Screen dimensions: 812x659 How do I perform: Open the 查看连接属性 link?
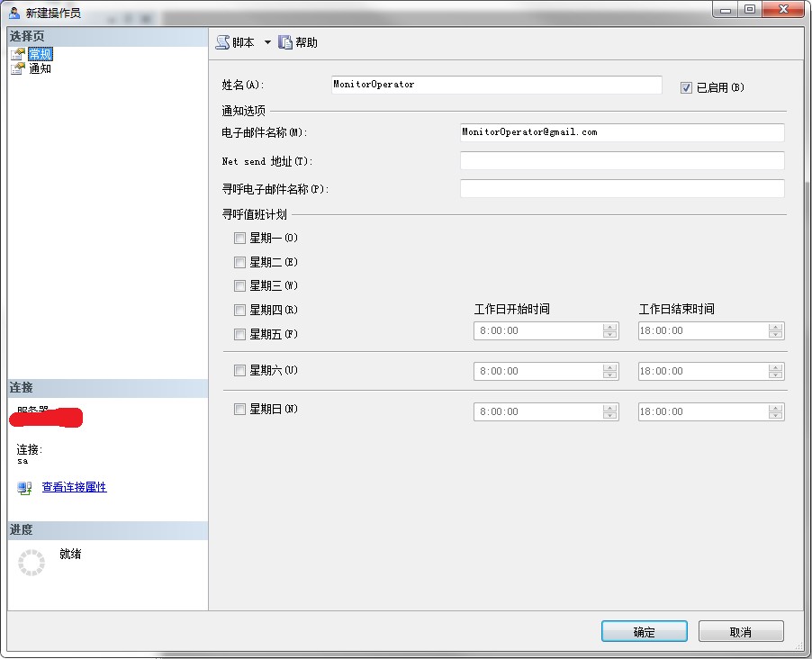click(74, 487)
